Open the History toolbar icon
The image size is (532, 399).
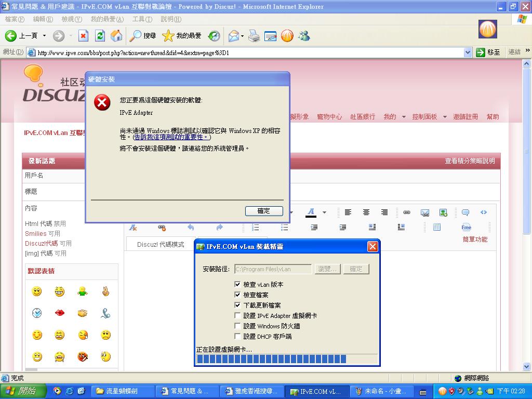click(214, 35)
